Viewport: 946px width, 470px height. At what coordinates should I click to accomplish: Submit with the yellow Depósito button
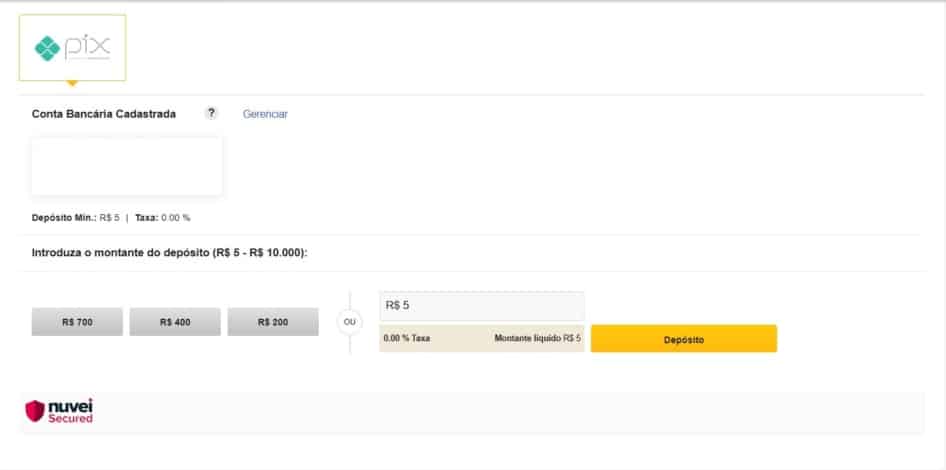tap(684, 339)
